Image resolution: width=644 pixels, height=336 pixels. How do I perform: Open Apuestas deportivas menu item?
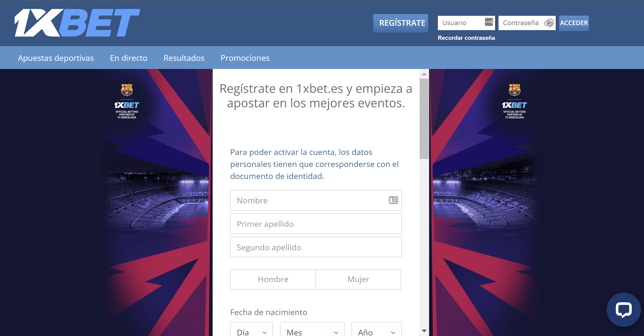point(56,58)
